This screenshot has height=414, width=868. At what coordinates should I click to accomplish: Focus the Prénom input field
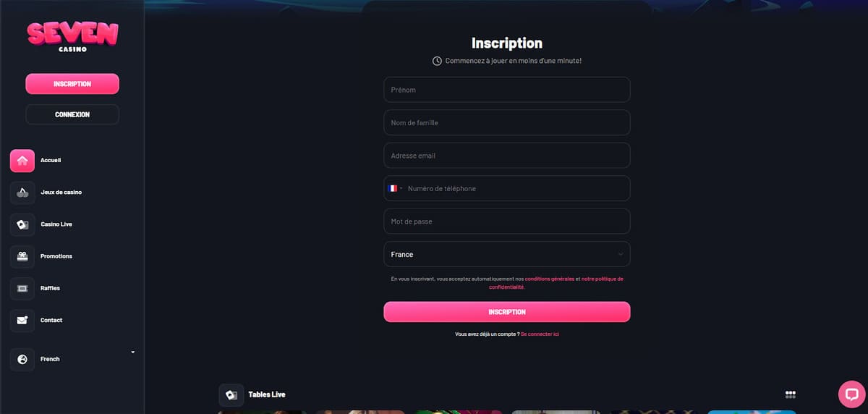click(506, 90)
